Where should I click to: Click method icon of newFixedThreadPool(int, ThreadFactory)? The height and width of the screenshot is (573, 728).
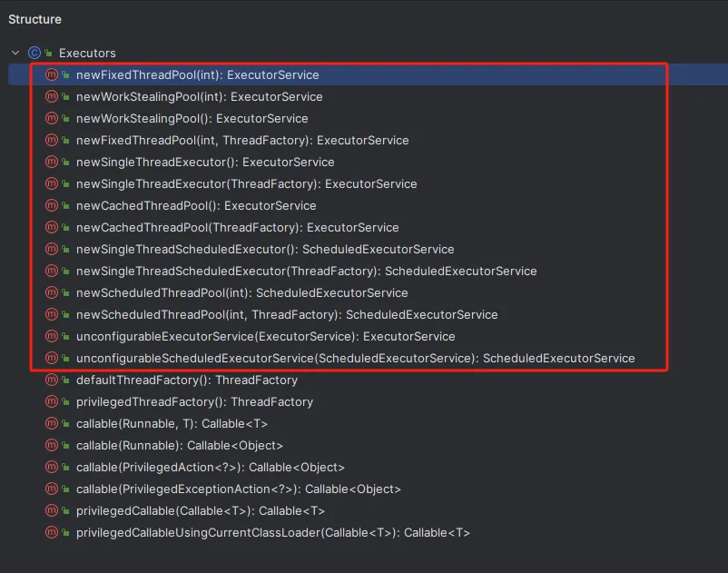point(52,140)
